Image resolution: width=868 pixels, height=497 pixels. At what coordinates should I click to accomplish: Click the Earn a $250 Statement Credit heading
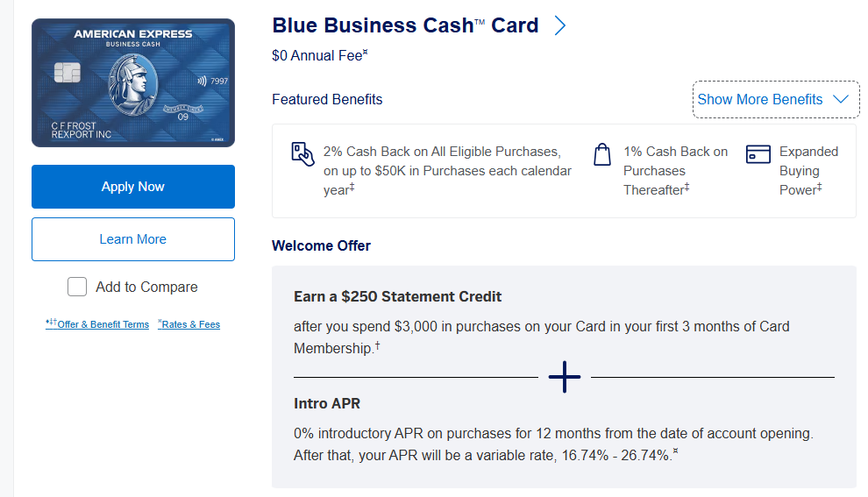[398, 296]
